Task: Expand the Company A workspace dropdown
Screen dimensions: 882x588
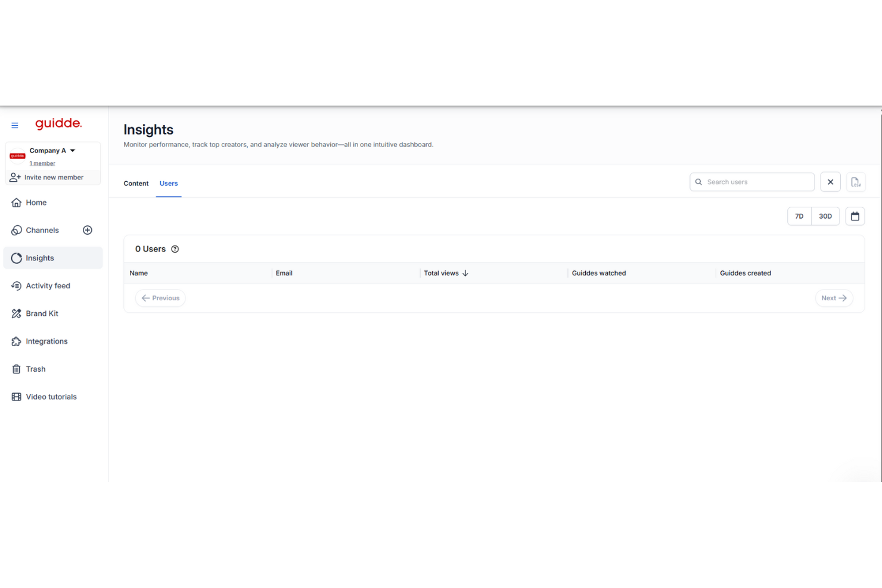Action: (x=73, y=151)
